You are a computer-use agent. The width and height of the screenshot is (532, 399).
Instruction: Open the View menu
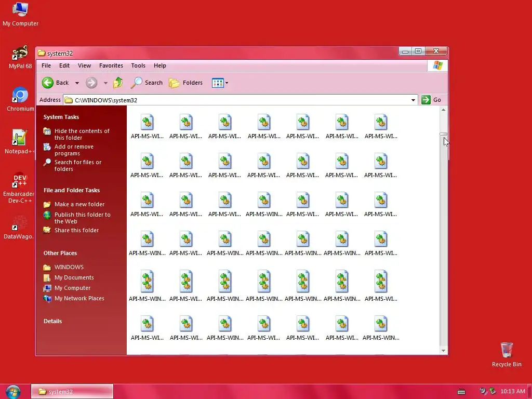tap(84, 65)
